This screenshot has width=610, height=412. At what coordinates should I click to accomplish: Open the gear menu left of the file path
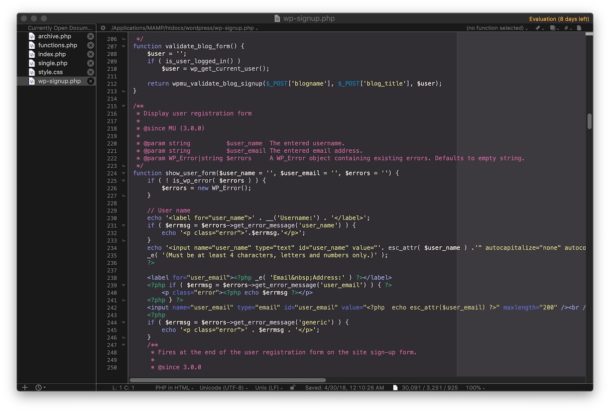tap(103, 28)
